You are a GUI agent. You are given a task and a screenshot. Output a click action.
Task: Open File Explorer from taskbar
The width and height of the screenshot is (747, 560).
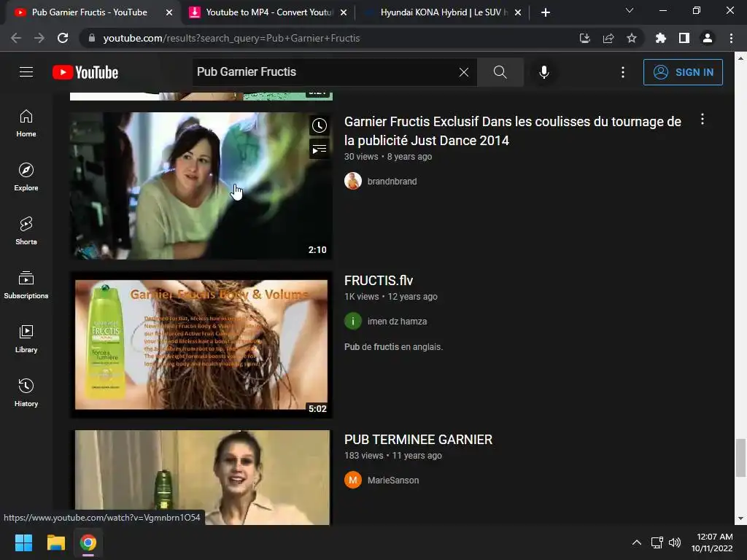(x=55, y=542)
